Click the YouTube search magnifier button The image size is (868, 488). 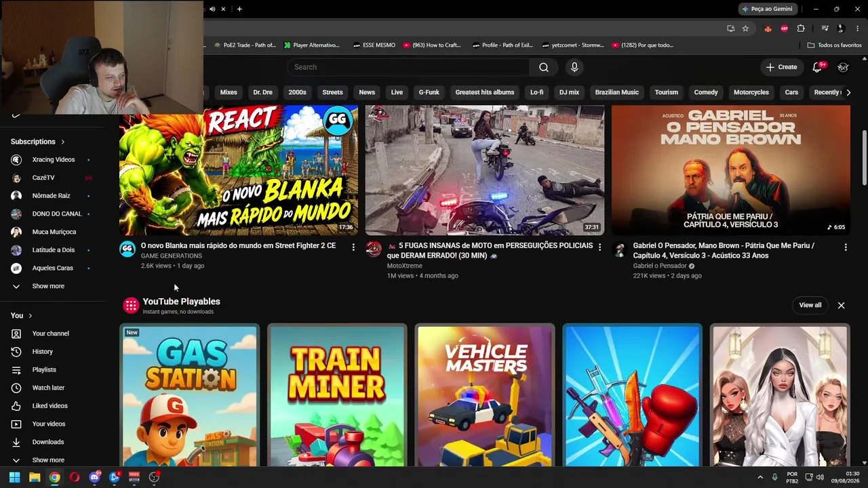tap(544, 67)
